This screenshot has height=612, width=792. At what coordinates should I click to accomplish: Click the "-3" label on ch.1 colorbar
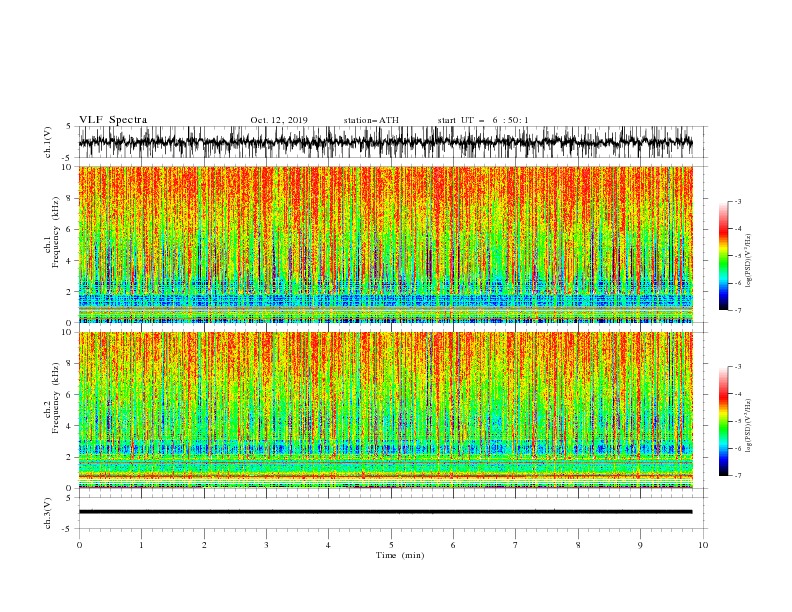(738, 201)
